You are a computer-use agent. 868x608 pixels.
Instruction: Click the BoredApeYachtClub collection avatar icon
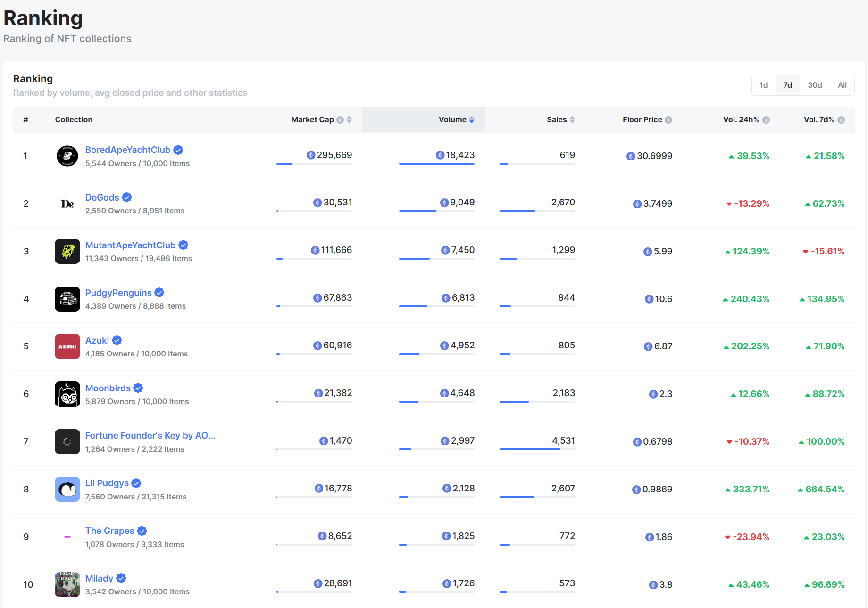pos(67,156)
